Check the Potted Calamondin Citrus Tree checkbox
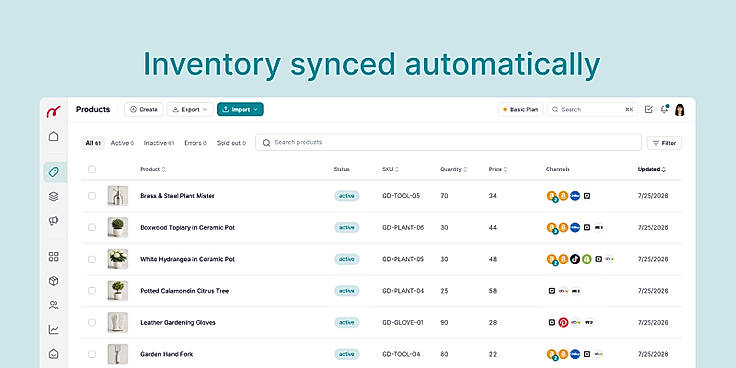The height and width of the screenshot is (368, 736). pyautogui.click(x=92, y=291)
